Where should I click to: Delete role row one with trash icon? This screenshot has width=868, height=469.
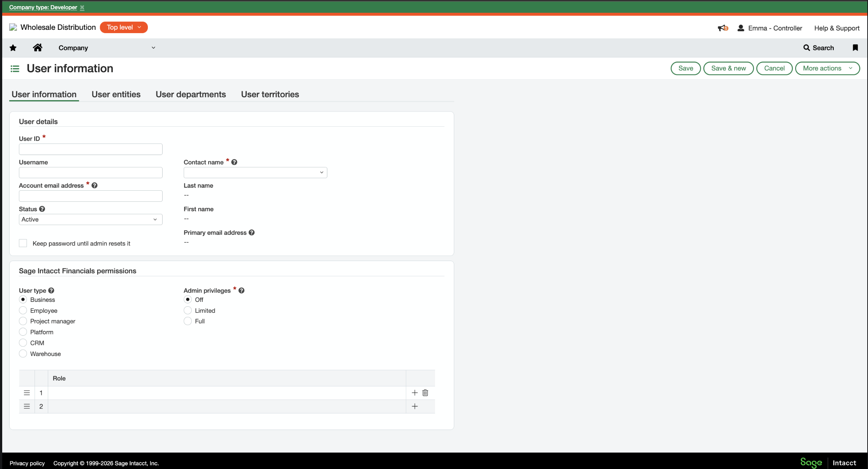(425, 393)
